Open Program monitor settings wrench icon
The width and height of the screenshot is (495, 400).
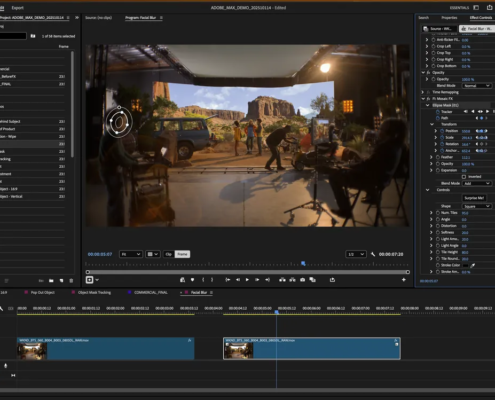pos(373,254)
